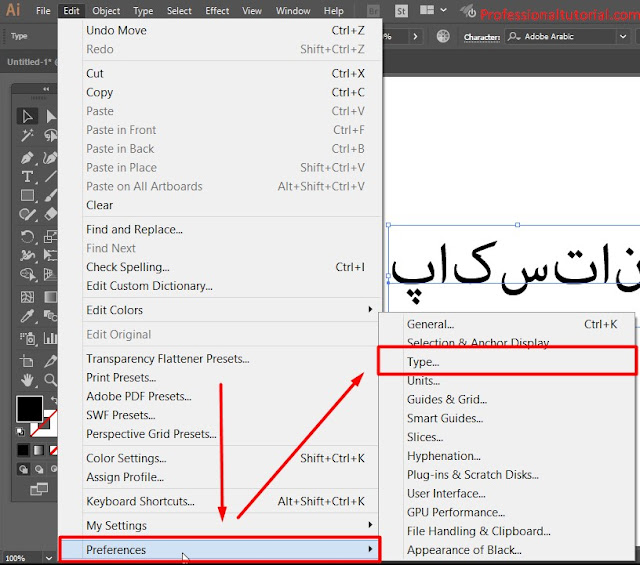The image size is (640, 565).
Task: Select the Direct Selection tool
Action: [50, 116]
